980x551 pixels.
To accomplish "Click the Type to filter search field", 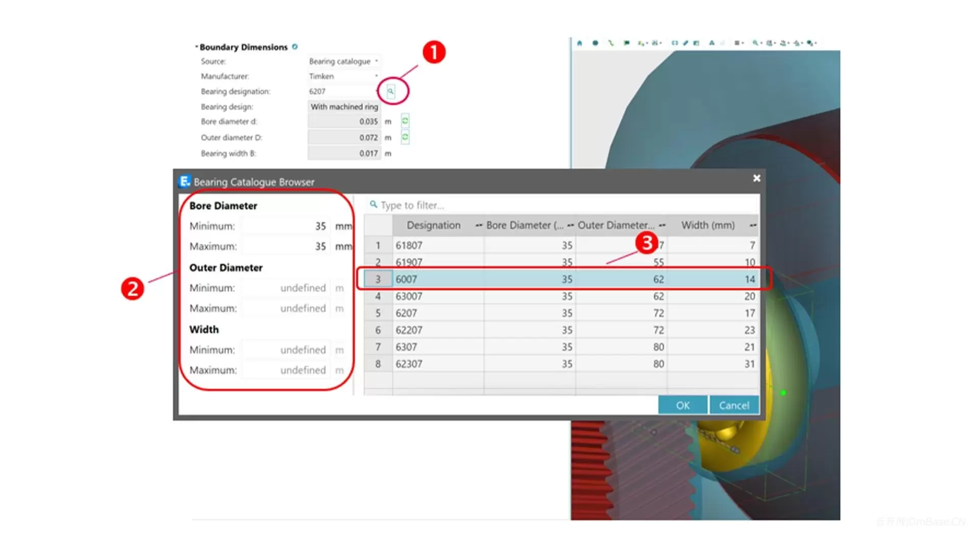I will pyautogui.click(x=561, y=205).
